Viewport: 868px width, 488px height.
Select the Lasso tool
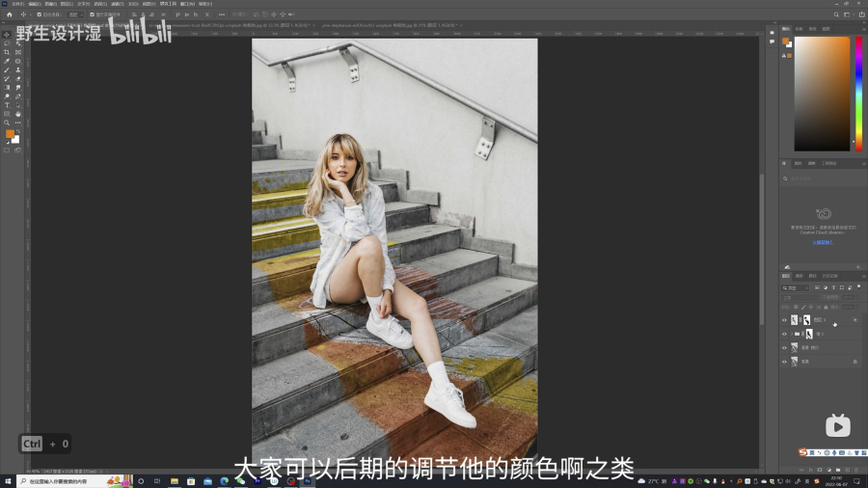point(7,43)
